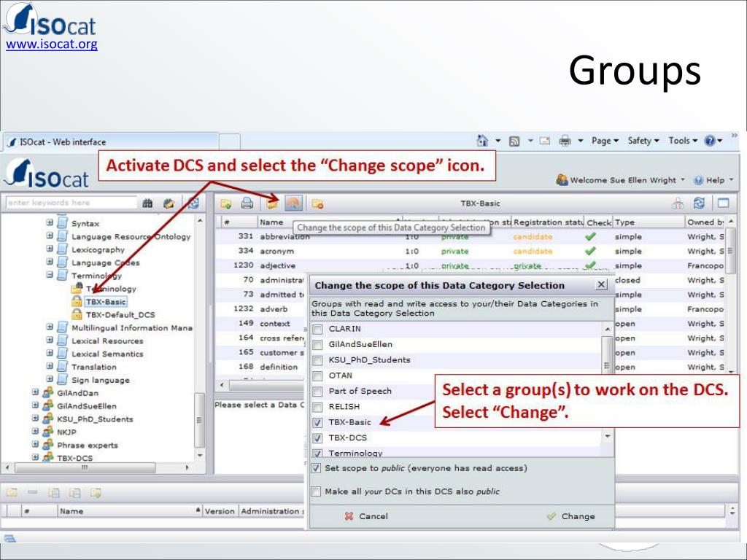Click the printer icon in DCS toolbar

tap(247, 203)
